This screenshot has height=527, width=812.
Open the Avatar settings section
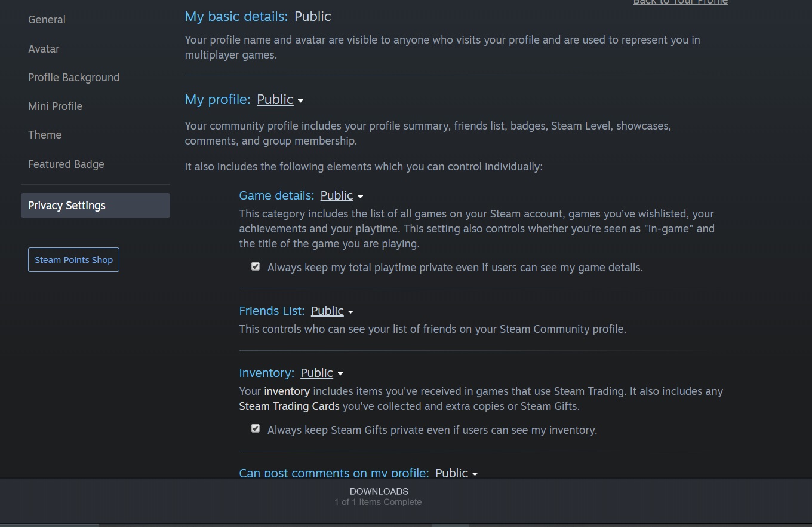click(44, 49)
